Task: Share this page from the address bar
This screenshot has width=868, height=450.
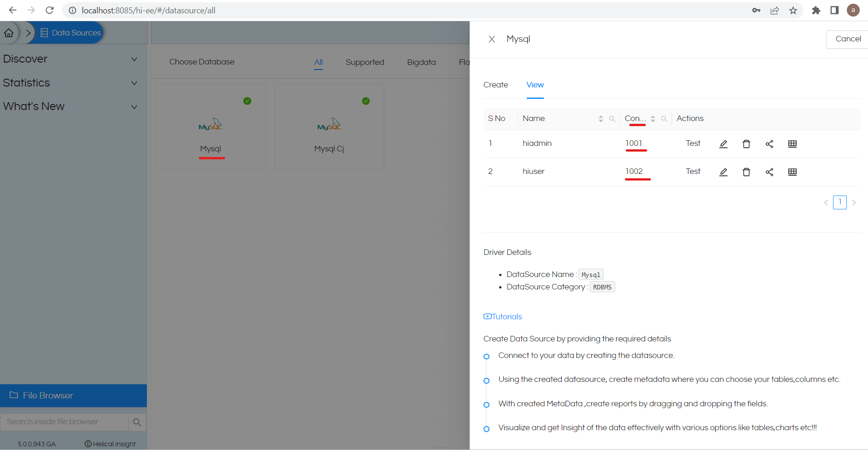Action: (x=775, y=10)
